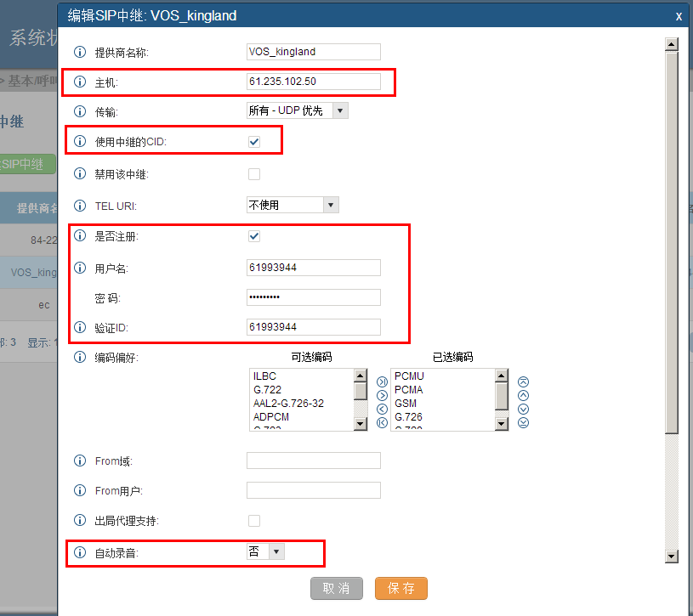The height and width of the screenshot is (616, 693).
Task: Click the add selected codec arrow icon
Action: point(382,395)
